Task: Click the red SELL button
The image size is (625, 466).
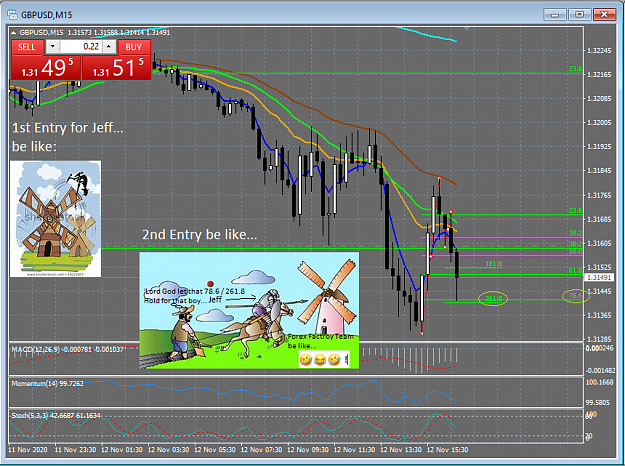Action: pos(27,47)
